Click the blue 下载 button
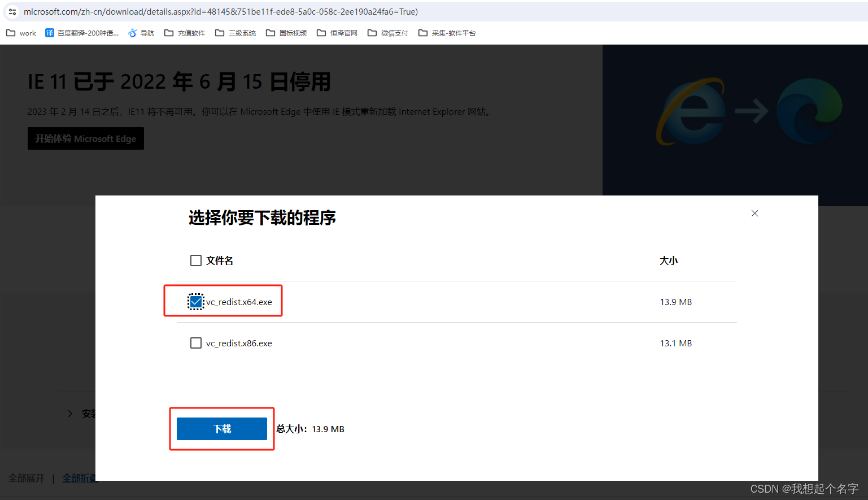This screenshot has height=500, width=868. click(222, 429)
